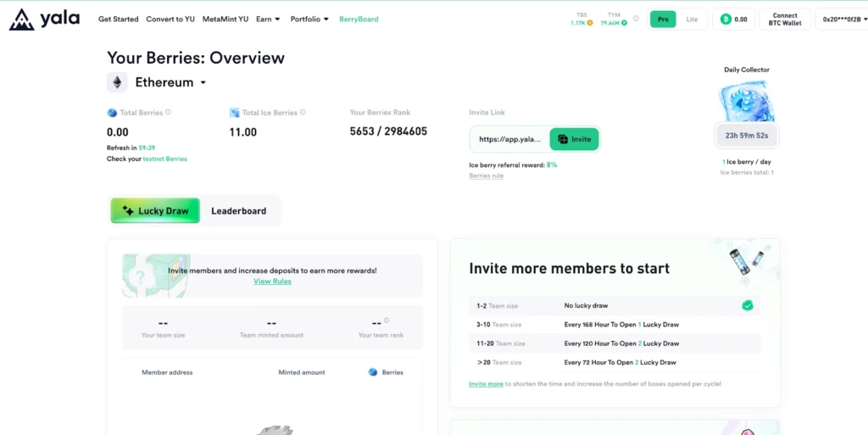Click the Refresh countdown 59:39
868x435 pixels.
pyautogui.click(x=147, y=148)
